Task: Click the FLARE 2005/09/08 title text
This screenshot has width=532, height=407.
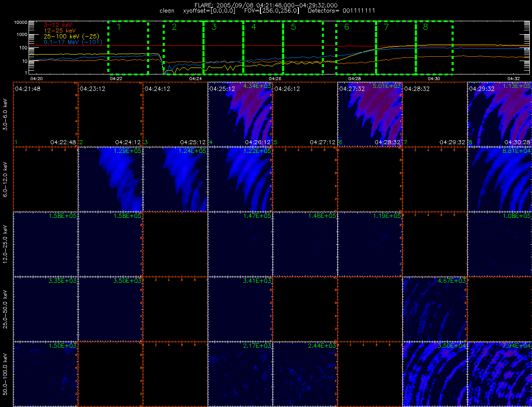Action: [x=266, y=5]
